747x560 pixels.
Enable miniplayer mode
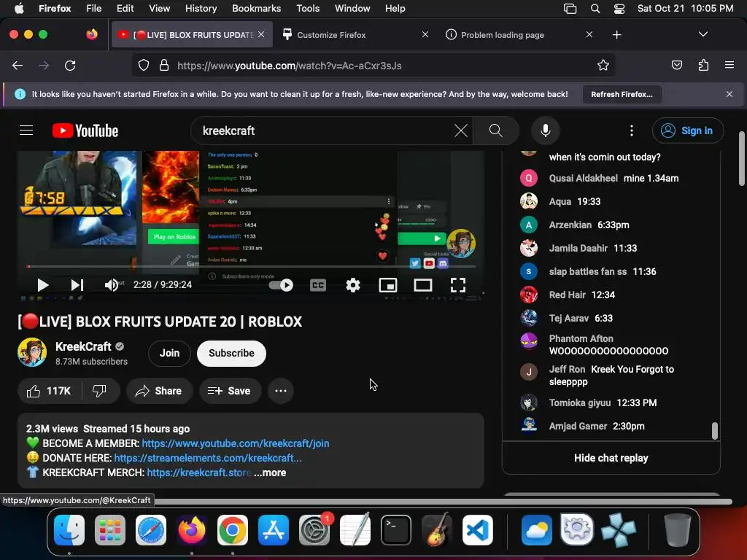point(388,285)
